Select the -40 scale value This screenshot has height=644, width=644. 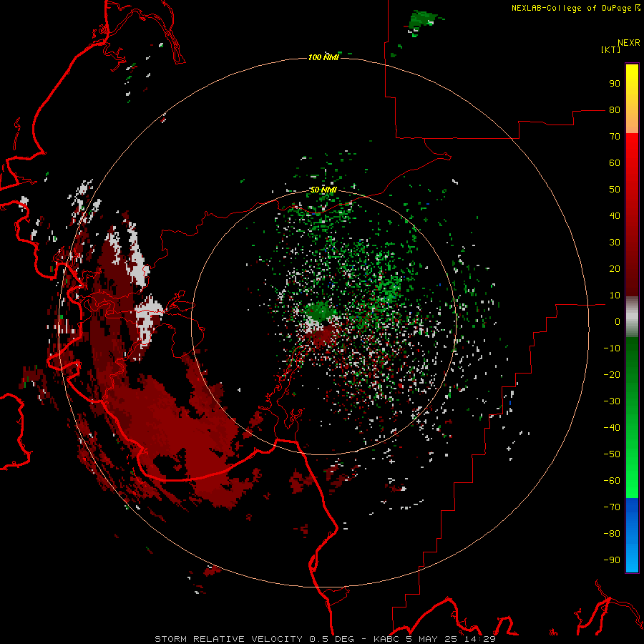click(612, 428)
